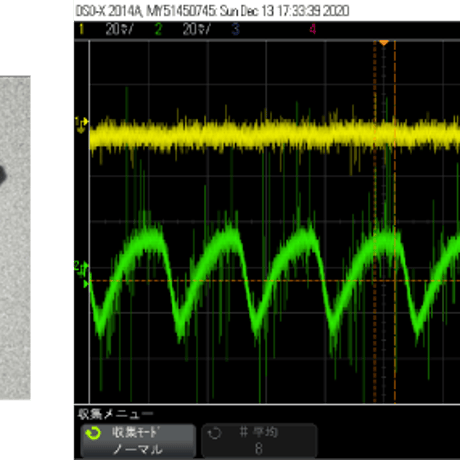Click the grey photo thumbnail beside the scope

tap(15, 238)
